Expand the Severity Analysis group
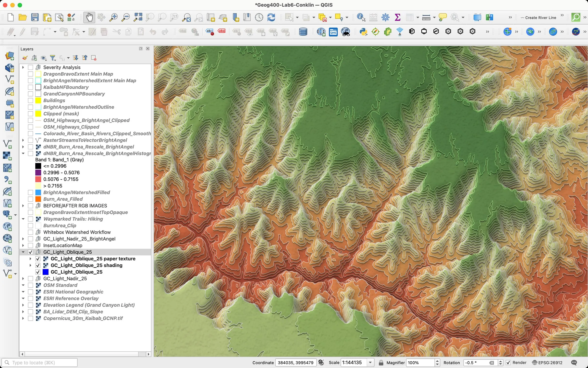This screenshot has width=588, height=368. [23, 67]
